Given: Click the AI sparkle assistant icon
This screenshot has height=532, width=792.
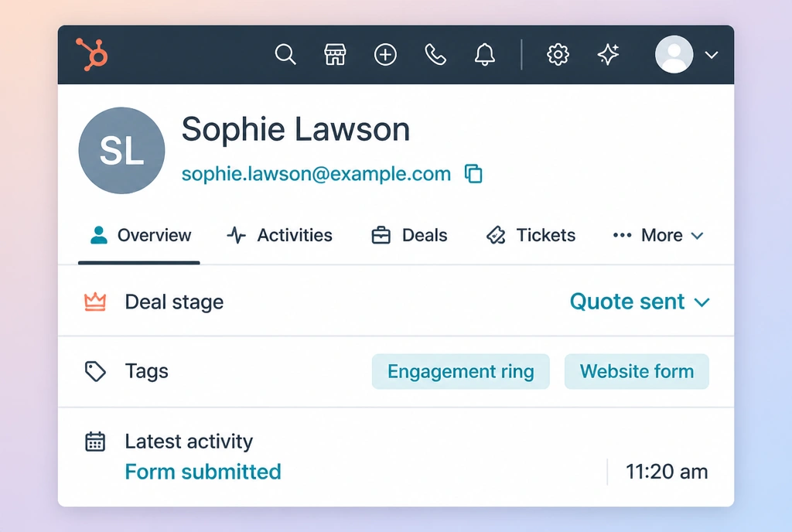Looking at the screenshot, I should coord(608,54).
